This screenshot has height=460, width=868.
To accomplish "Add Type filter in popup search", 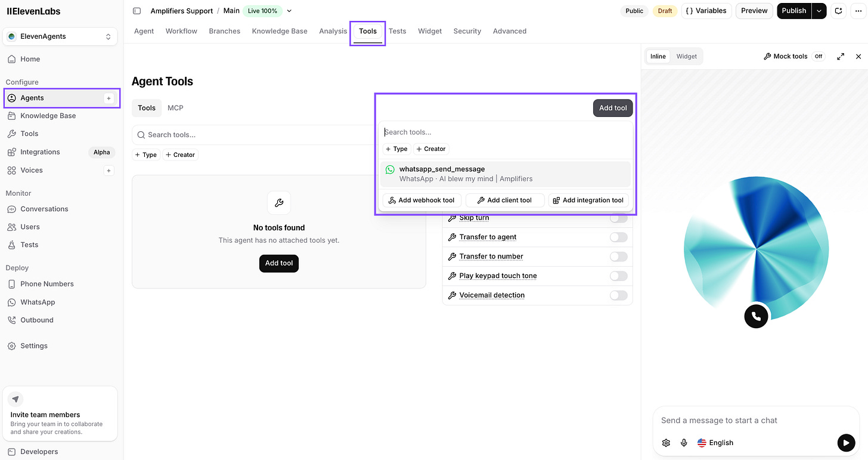I will (396, 149).
